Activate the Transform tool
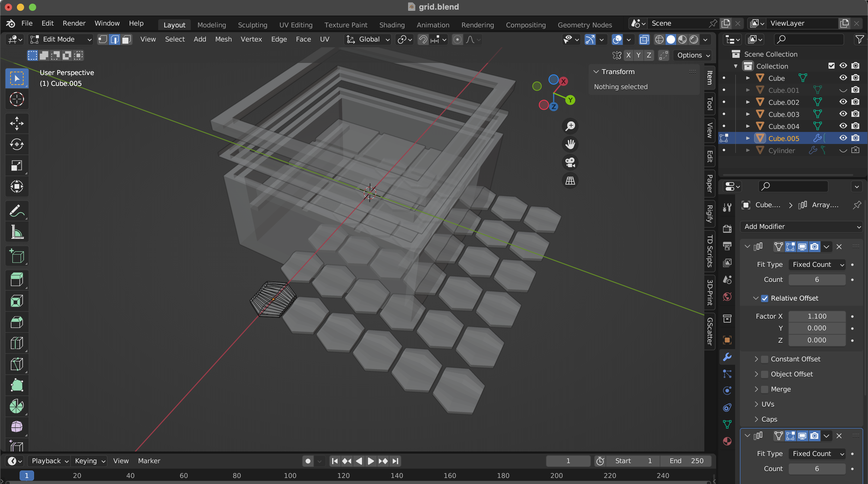The height and width of the screenshot is (484, 868). pos(17,186)
